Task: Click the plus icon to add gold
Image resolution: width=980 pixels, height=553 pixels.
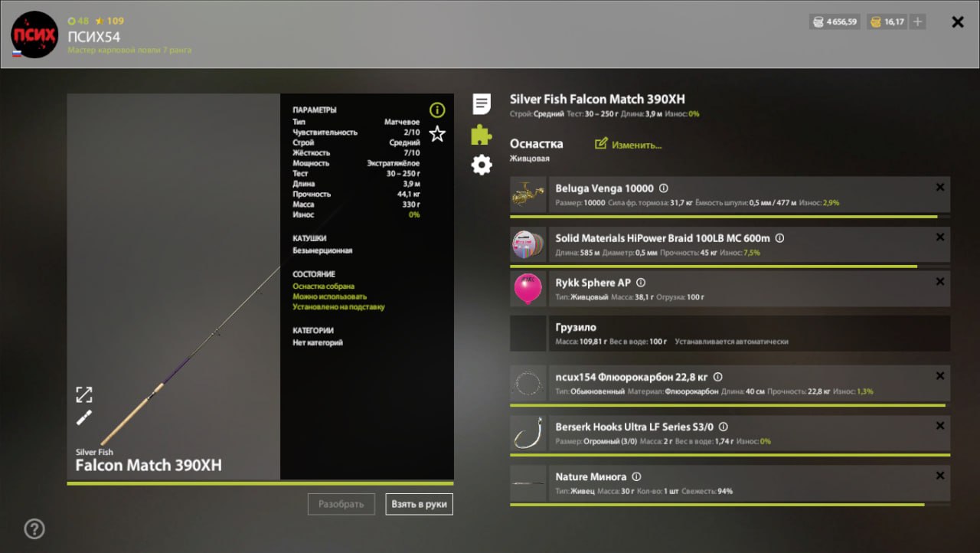Action: click(x=917, y=22)
